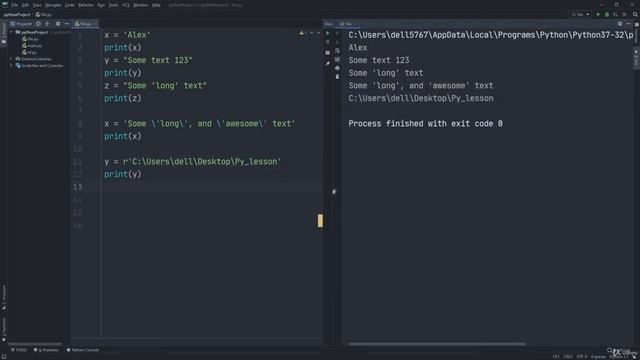Click the Project side tab on left edge
Screen dimensions: 640x360
point(4,33)
